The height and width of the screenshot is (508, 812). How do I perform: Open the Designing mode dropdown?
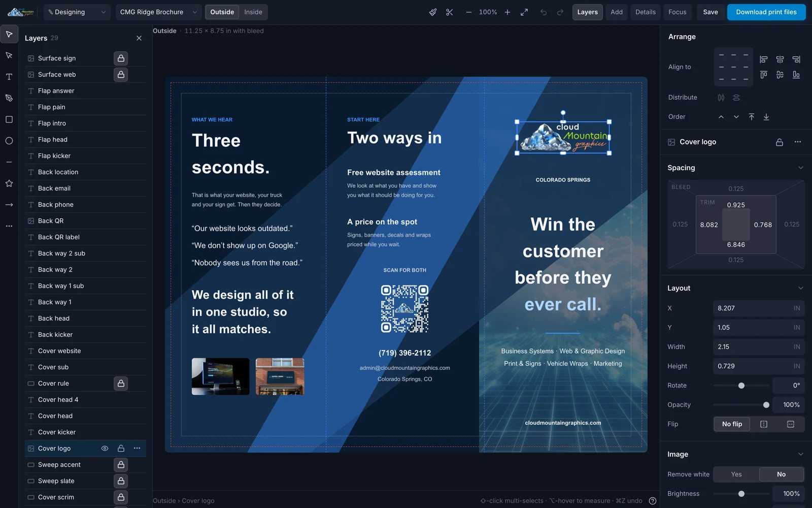(77, 12)
